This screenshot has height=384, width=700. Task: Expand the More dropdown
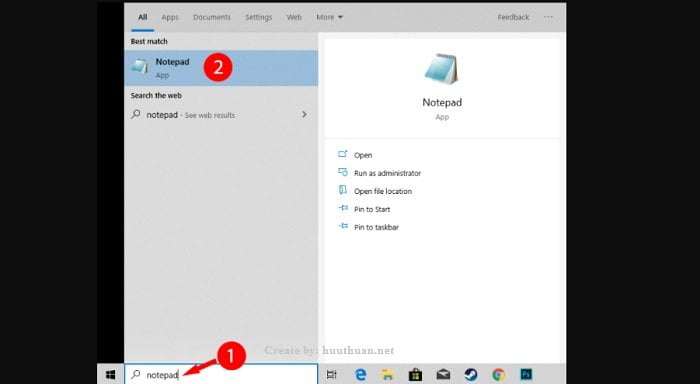[x=329, y=17]
